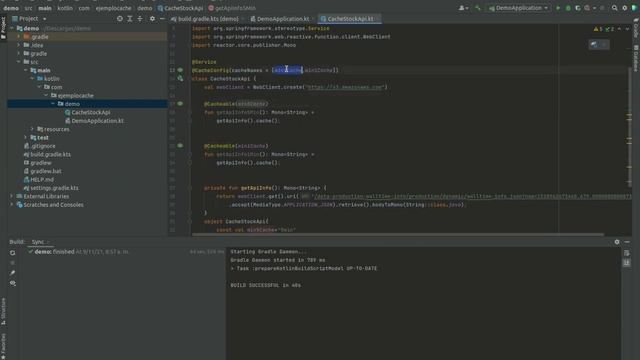Click wrench icon in Build panel

[13, 273]
